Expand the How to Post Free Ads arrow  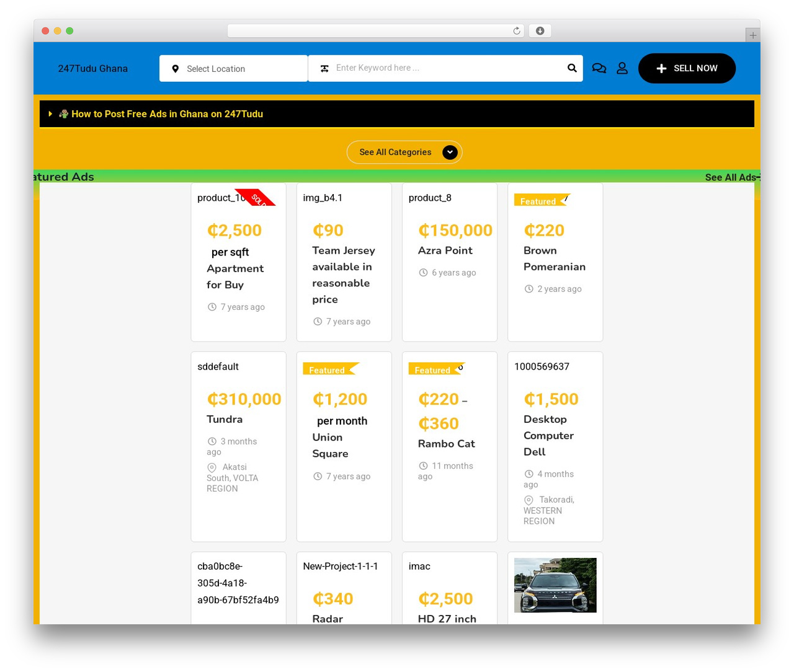click(50, 114)
